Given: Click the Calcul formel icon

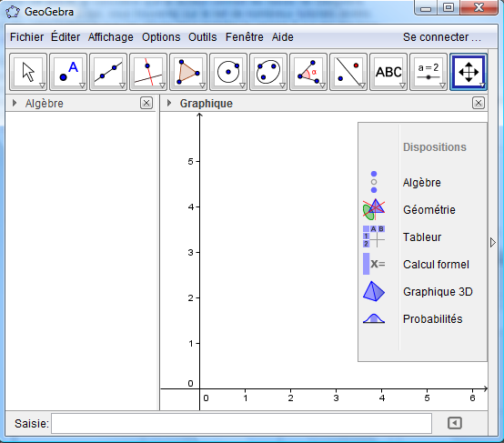Looking at the screenshot, I should click(x=374, y=264).
